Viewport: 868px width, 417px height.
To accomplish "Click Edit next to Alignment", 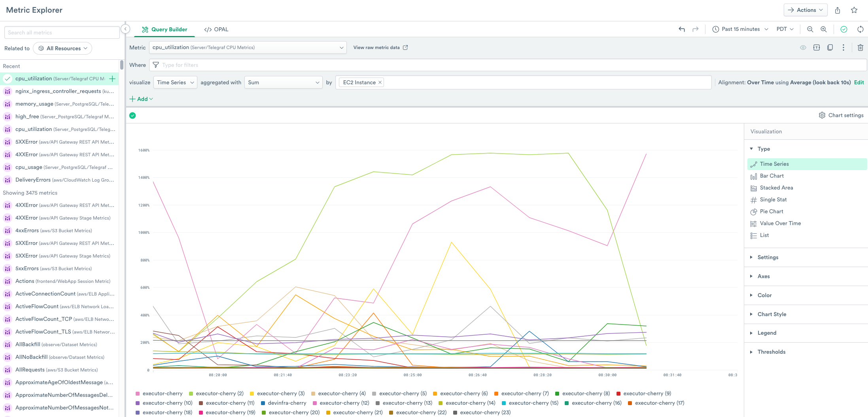I will coord(859,82).
